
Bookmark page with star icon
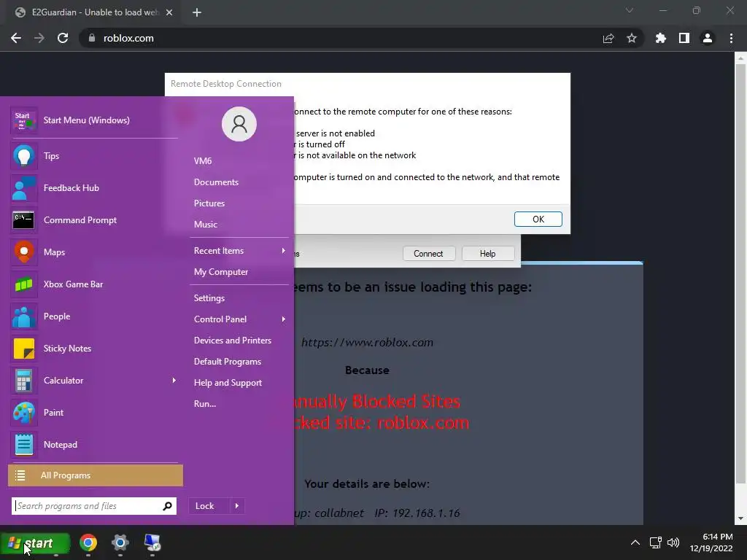(632, 38)
